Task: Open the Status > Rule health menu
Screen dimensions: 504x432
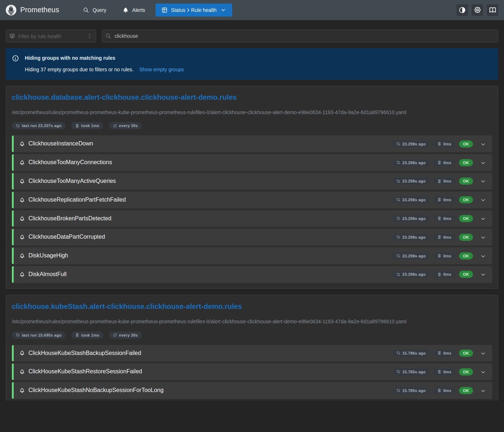Action: pos(194,10)
